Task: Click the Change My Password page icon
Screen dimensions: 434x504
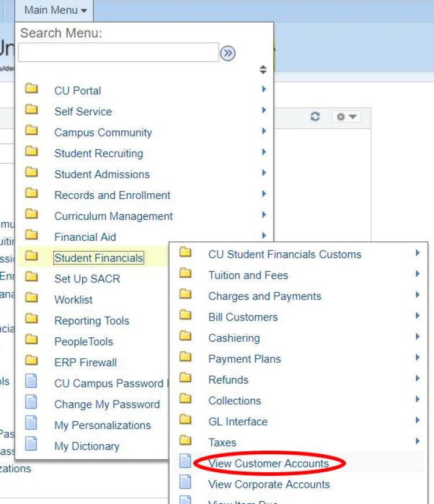Action: (x=31, y=402)
